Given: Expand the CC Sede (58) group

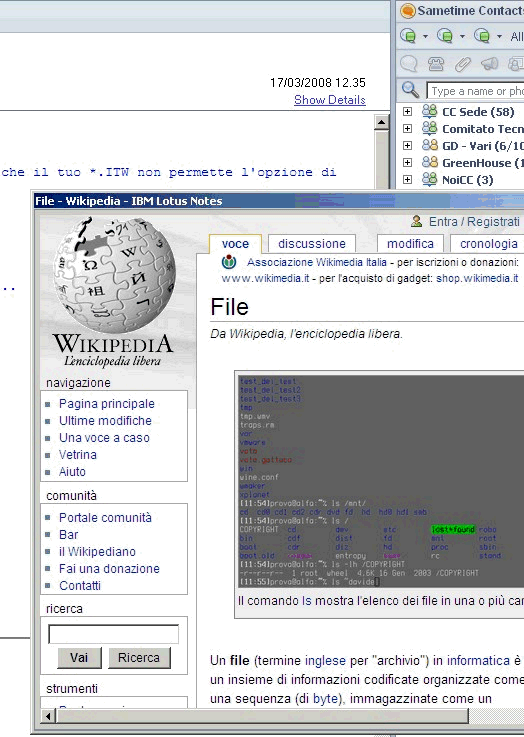Looking at the screenshot, I should pyautogui.click(x=407, y=111).
